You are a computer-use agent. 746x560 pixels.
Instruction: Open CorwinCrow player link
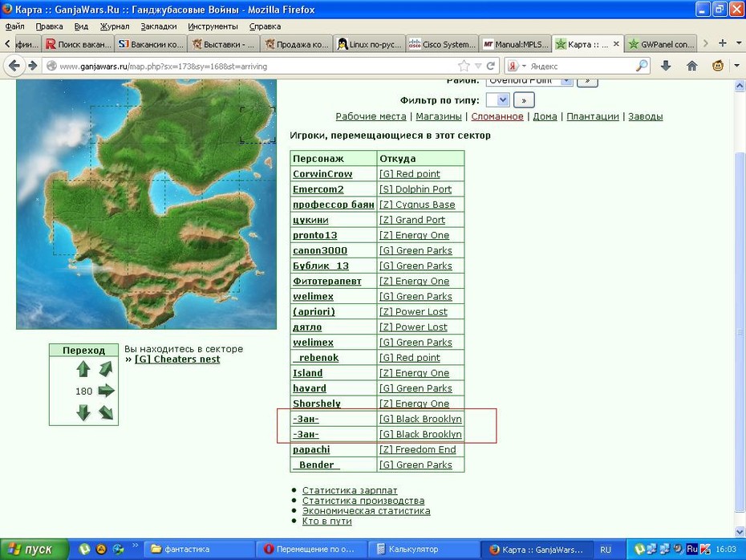pyautogui.click(x=322, y=174)
